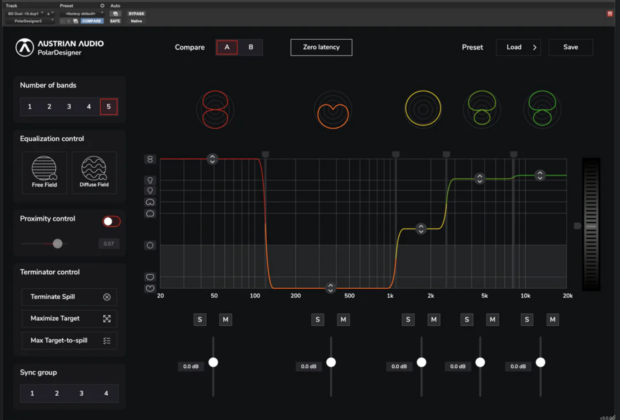Viewport: 620px width, 420px height.
Task: Click the Austrian Audio logo
Action: pos(25,47)
